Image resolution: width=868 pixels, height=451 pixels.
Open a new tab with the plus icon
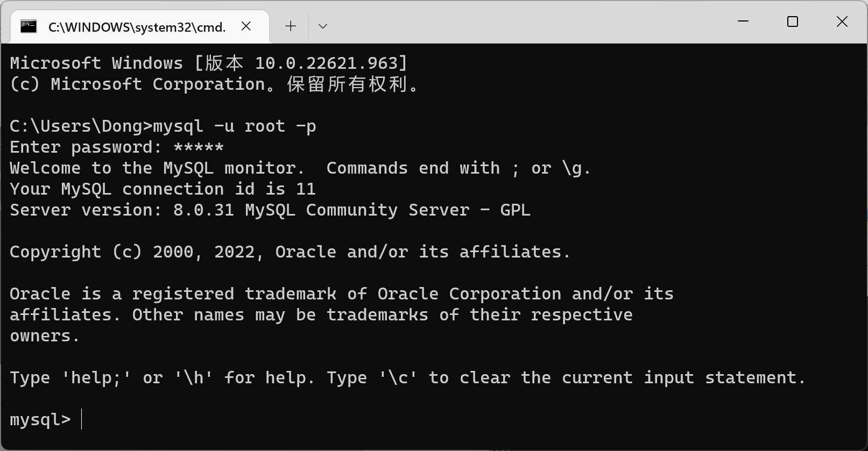pos(290,26)
